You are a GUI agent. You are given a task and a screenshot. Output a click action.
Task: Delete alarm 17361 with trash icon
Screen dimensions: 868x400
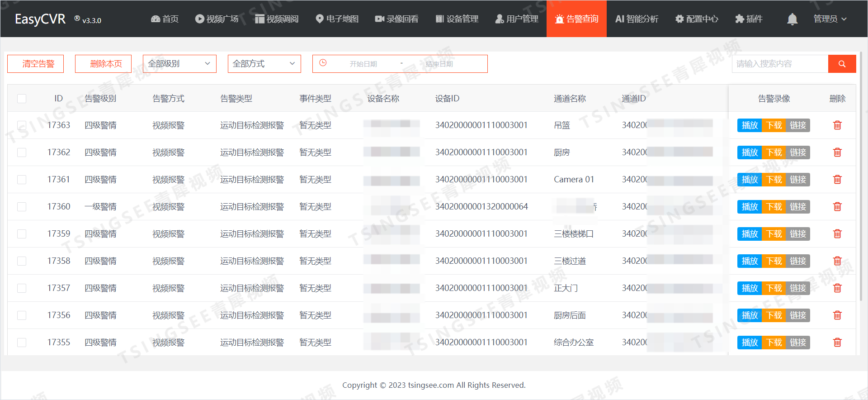click(x=837, y=180)
